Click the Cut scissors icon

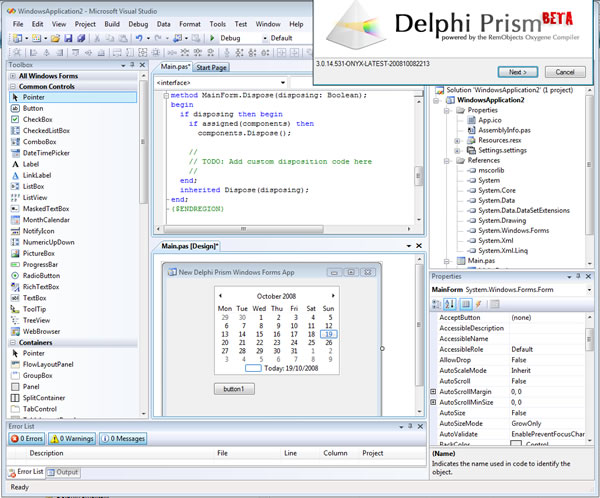point(97,38)
